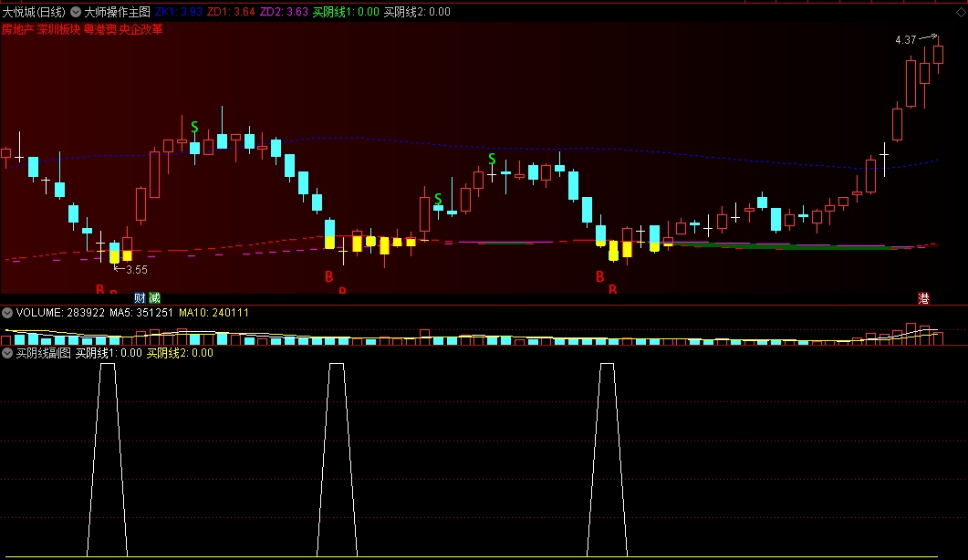The height and width of the screenshot is (560, 968).
Task: Click green 买阴线1: 0.00 in main chart header
Action: 346,12
